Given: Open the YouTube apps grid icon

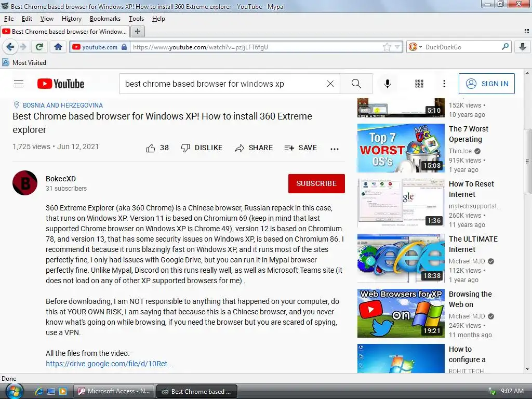Looking at the screenshot, I should click(419, 84).
